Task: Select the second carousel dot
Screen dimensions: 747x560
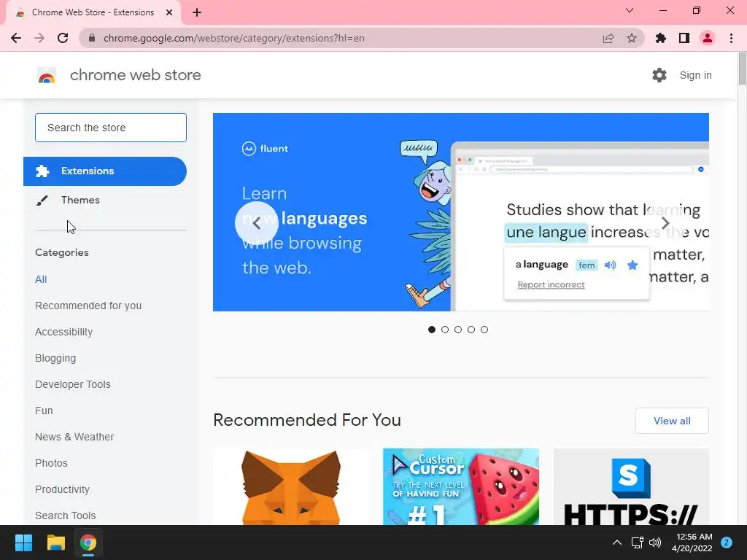Action: (445, 330)
